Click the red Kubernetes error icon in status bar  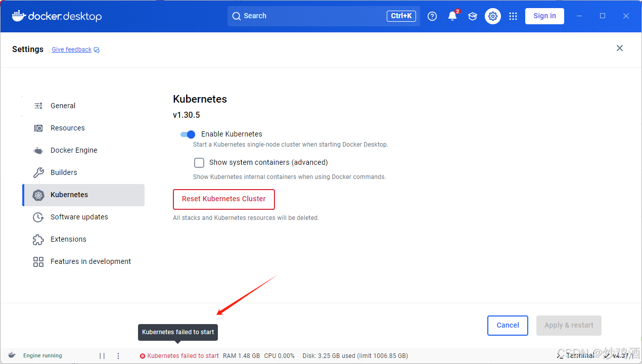(143, 356)
